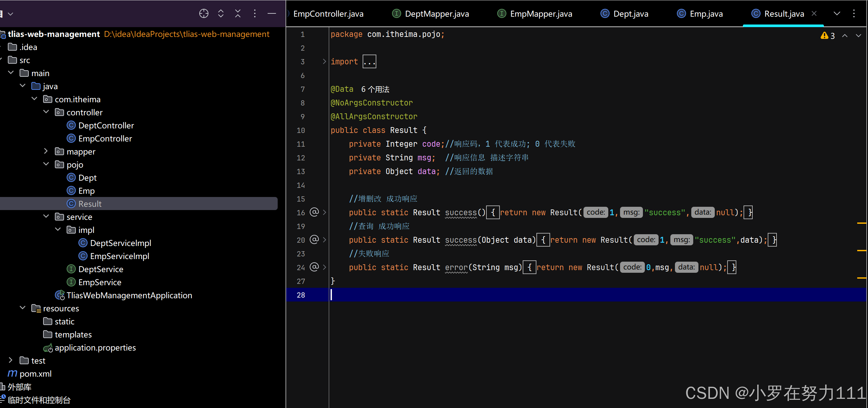Switch to the DeptMapper.java tab
The height and width of the screenshot is (408, 868).
point(437,14)
